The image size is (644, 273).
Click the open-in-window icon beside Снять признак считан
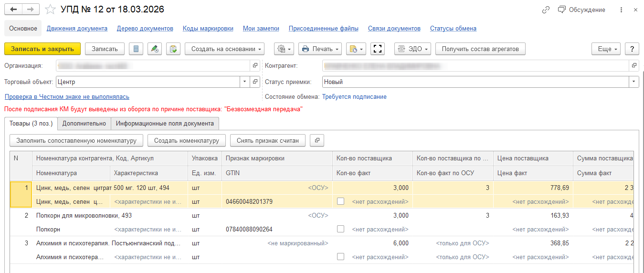(317, 140)
